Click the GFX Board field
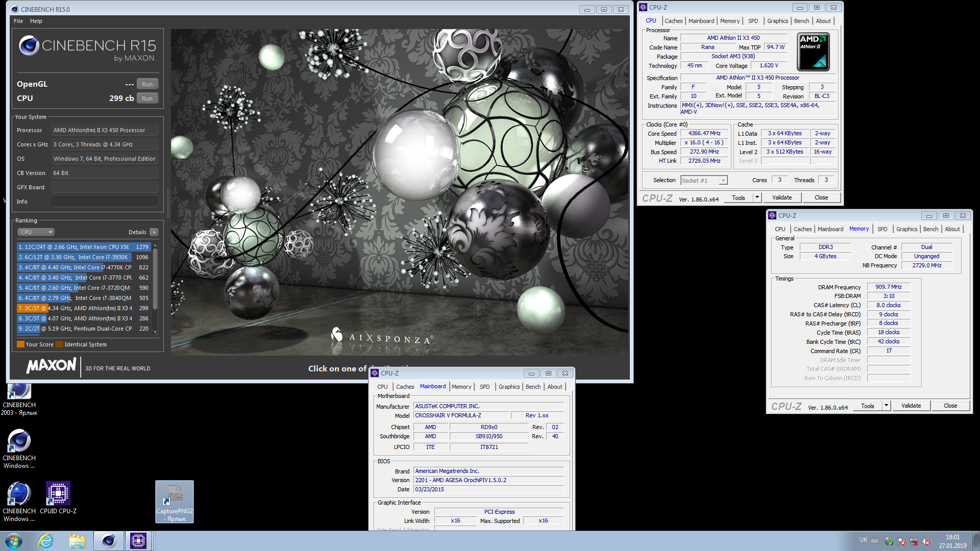This screenshot has height=551, width=980. (x=104, y=187)
